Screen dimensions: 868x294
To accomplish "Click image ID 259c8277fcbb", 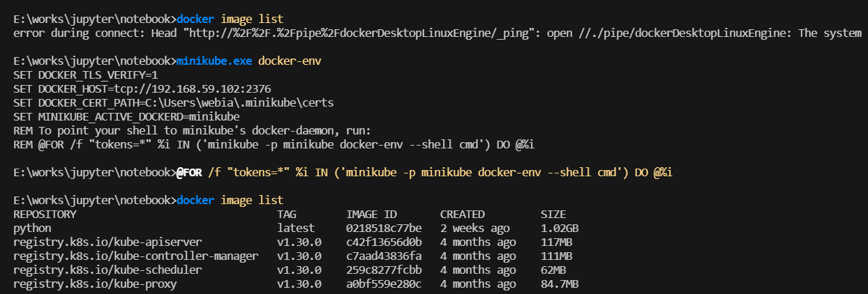I will 384,270.
